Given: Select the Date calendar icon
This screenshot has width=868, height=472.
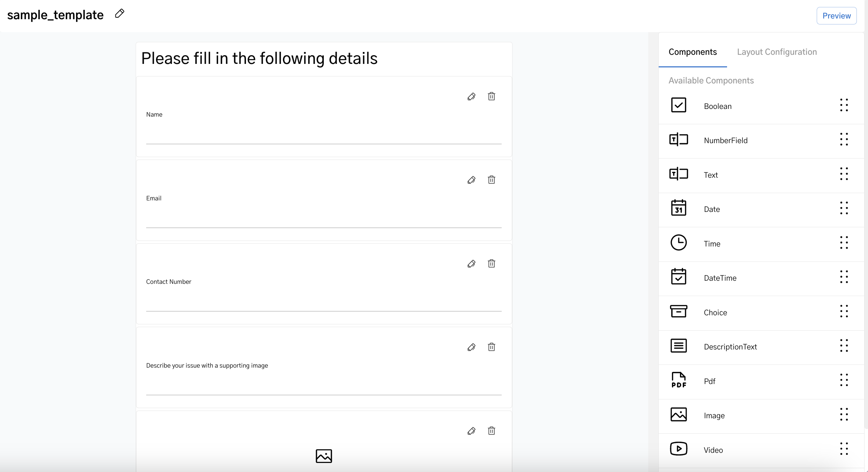Looking at the screenshot, I should (x=679, y=208).
